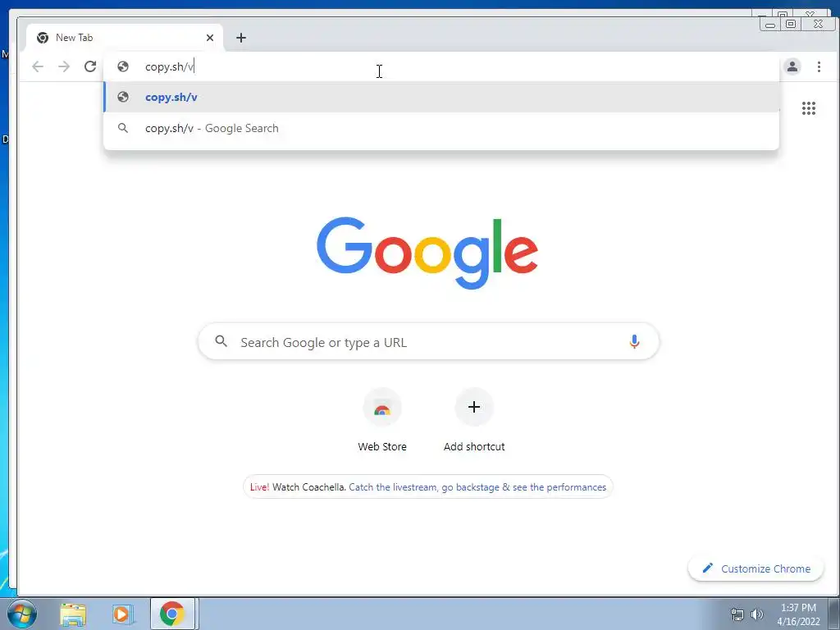
Task: Open Chrome's three-dot menu
Action: point(819,66)
